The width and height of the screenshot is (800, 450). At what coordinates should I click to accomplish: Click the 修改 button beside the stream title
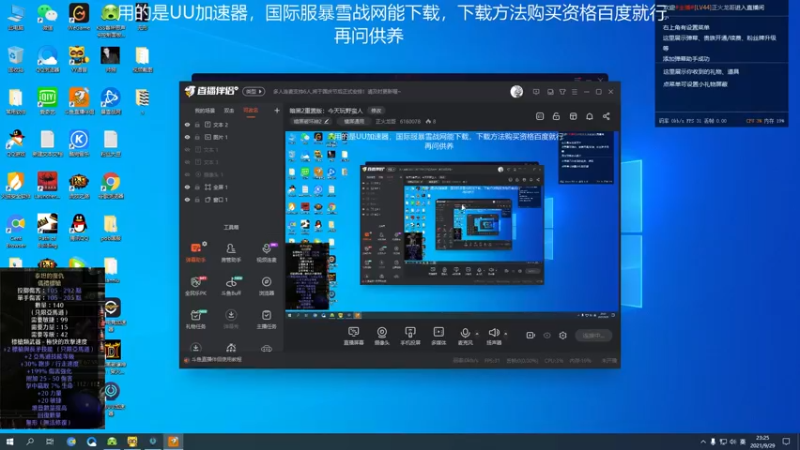click(376, 110)
